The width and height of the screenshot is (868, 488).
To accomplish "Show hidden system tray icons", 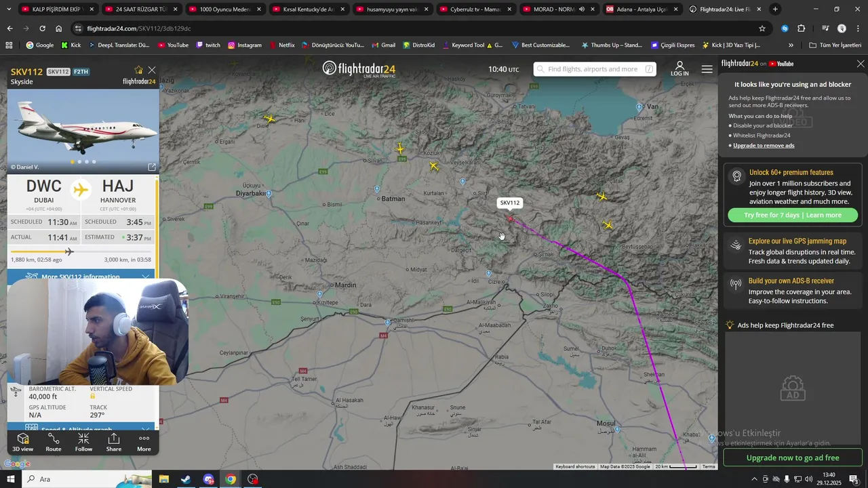I will [754, 479].
